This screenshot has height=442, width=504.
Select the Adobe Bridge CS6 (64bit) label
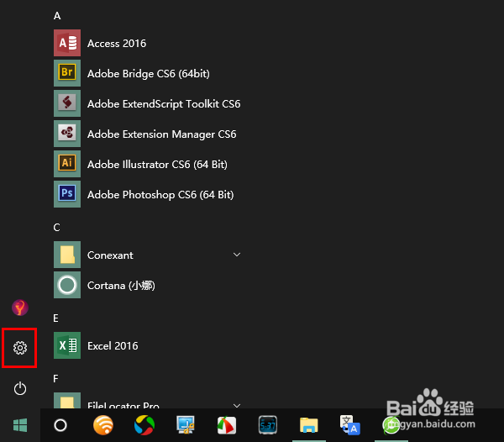149,74
